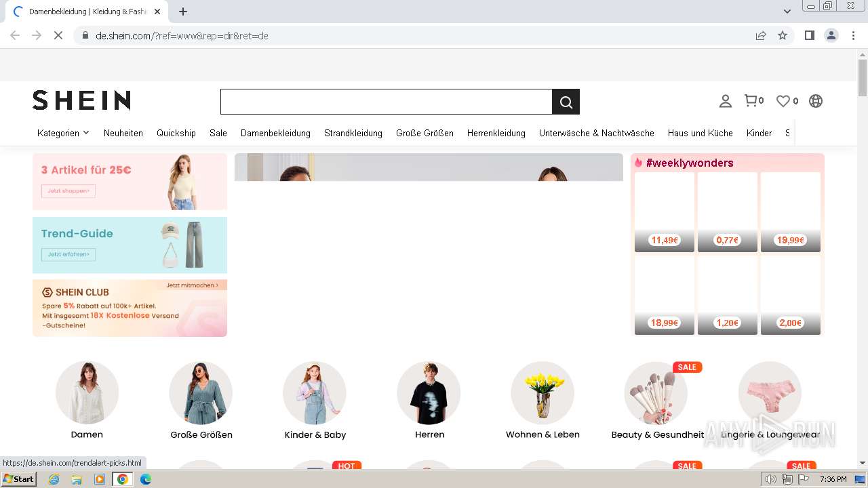Open Chrome three-dot menu
The height and width of the screenshot is (488, 868).
coord(853,35)
